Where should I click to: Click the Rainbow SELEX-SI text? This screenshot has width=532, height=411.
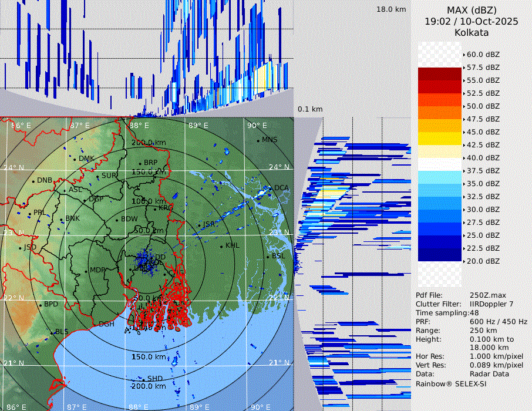[x=451, y=383]
